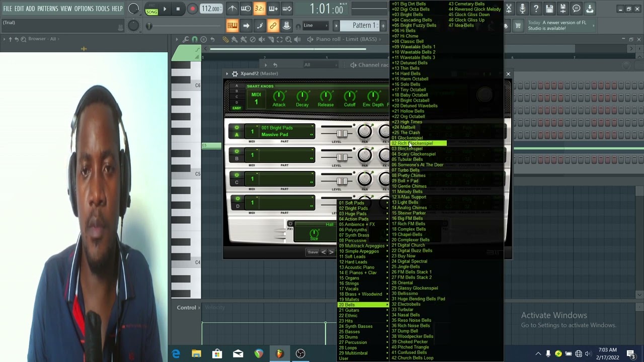Open the shopping cart content store icon

coord(518,26)
